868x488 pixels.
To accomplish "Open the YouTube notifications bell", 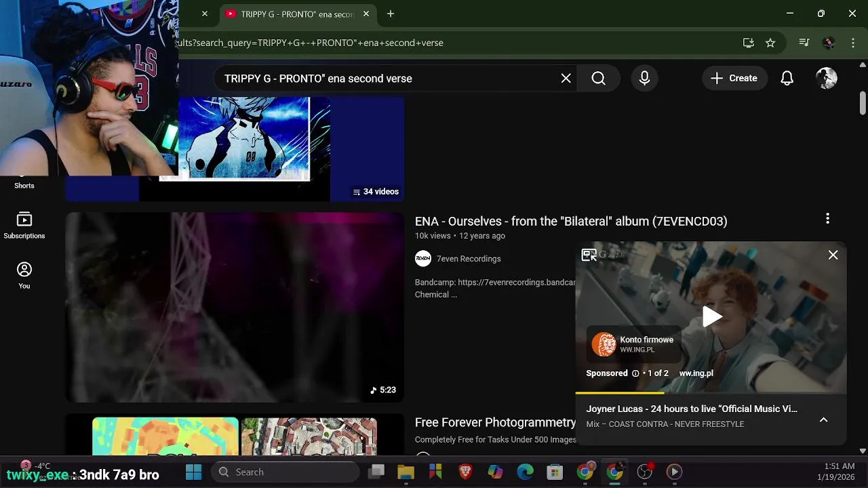I will click(787, 79).
